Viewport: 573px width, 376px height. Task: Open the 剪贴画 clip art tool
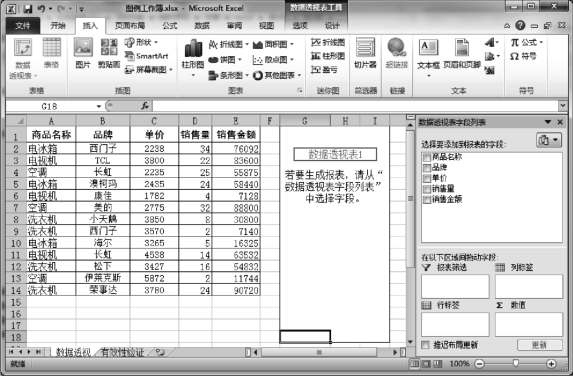pos(109,48)
